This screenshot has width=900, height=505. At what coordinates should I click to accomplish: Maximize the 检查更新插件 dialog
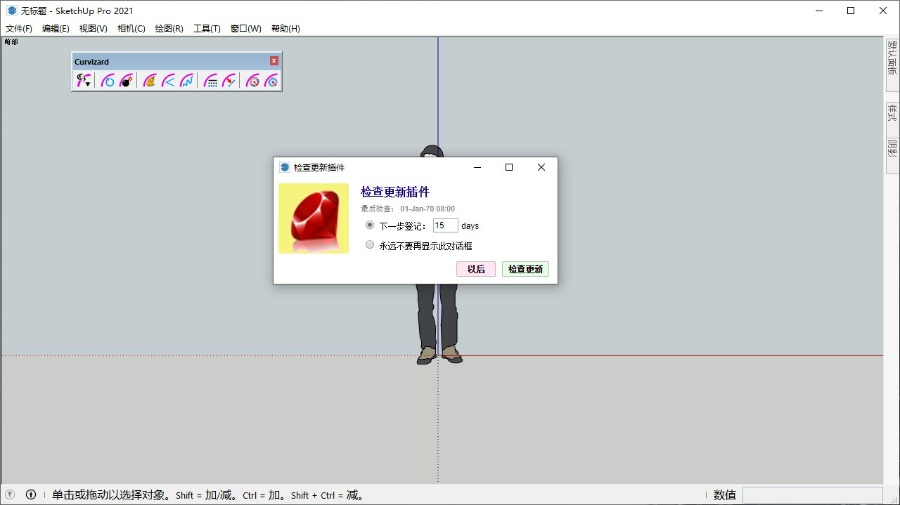(x=509, y=167)
